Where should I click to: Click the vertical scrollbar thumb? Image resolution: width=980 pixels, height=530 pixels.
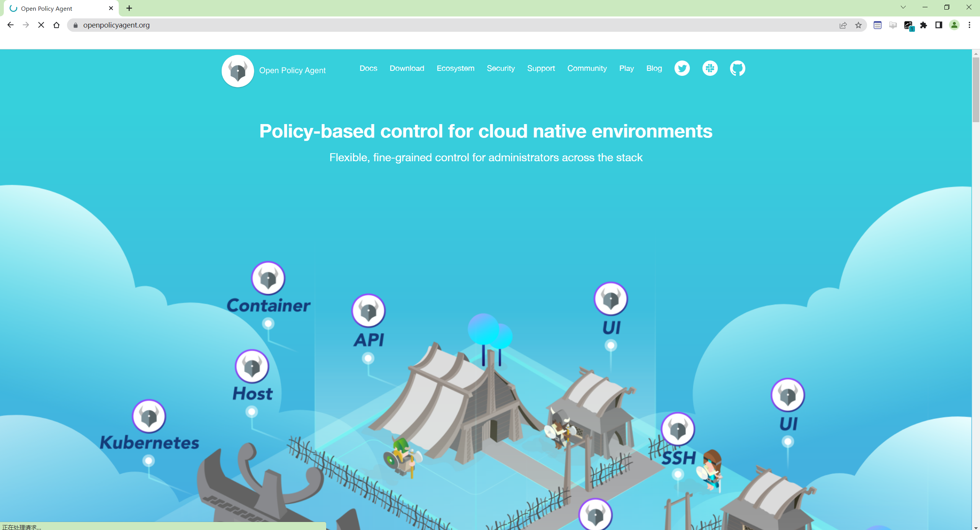[x=976, y=90]
